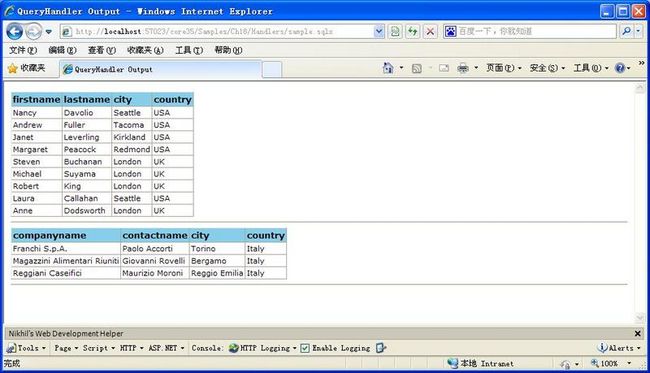Open the ASP.NET menu in Development Helper
The height and width of the screenshot is (373, 650).
pos(166,348)
